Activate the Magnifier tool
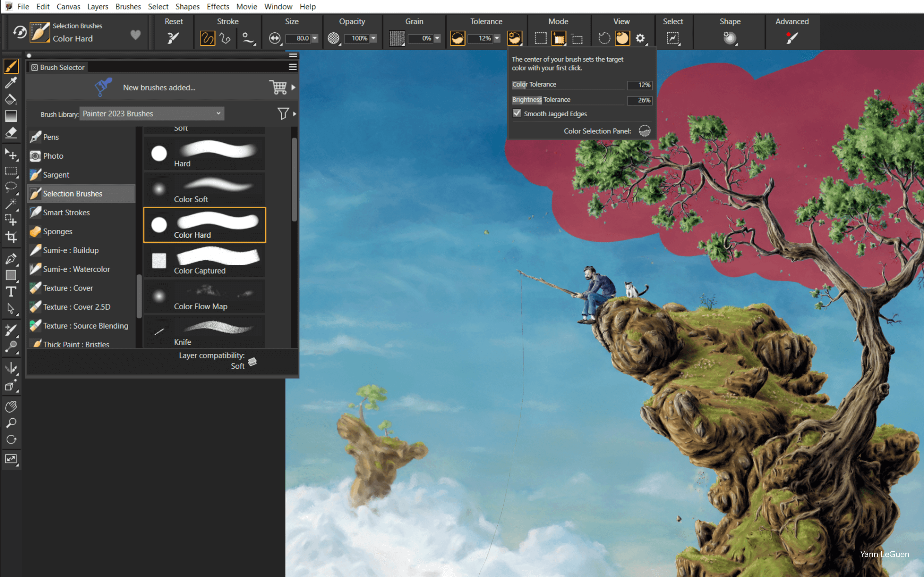Image resolution: width=924 pixels, height=577 pixels. tap(11, 422)
